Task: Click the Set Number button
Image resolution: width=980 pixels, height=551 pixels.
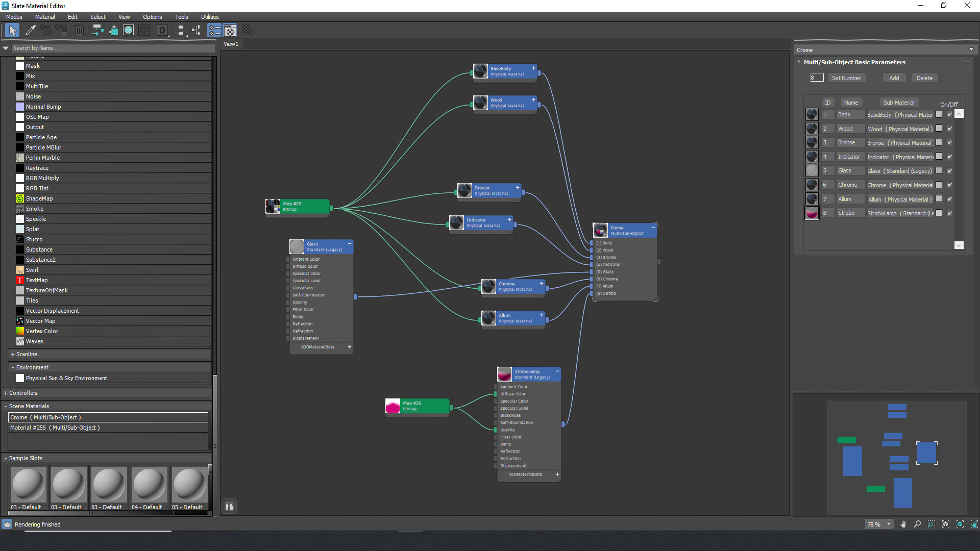Action: pos(846,78)
